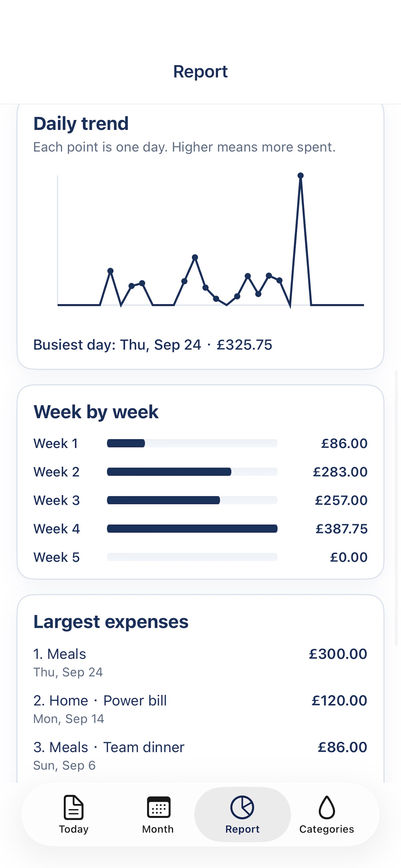The width and height of the screenshot is (401, 868).
Task: Open the Home Power bill expense
Action: 200,709
